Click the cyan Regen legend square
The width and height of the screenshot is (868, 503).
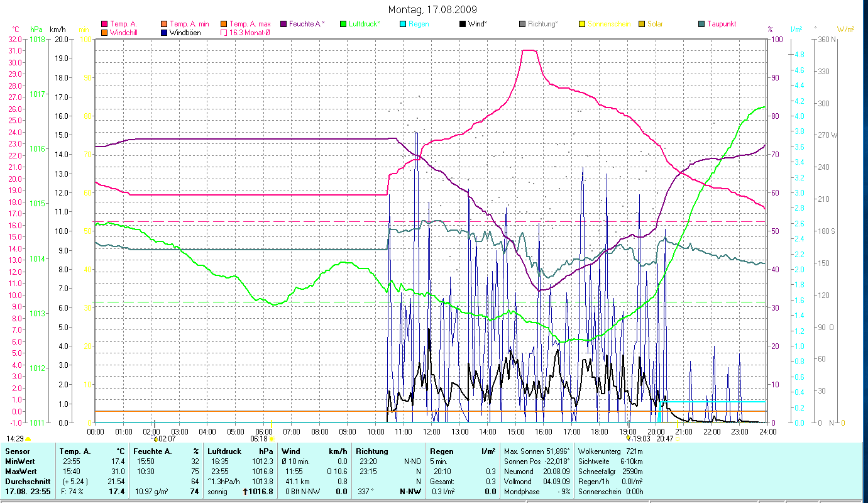tap(403, 24)
